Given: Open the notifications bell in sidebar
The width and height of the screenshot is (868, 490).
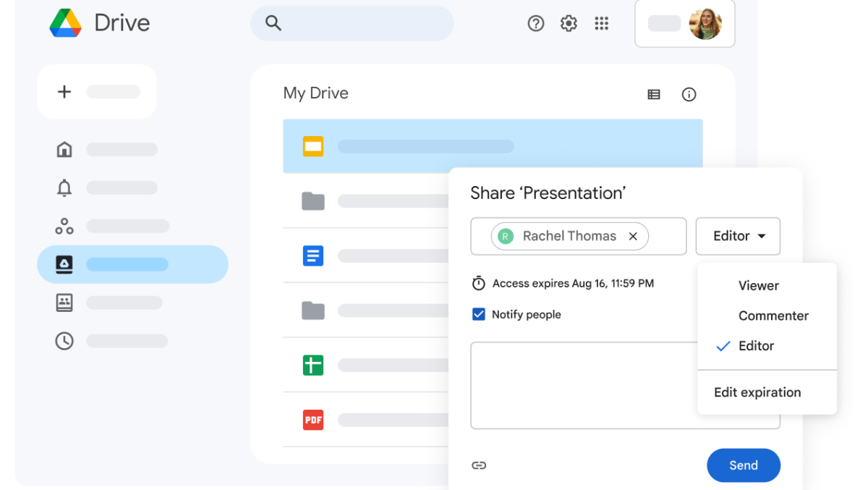Looking at the screenshot, I should pyautogui.click(x=64, y=188).
